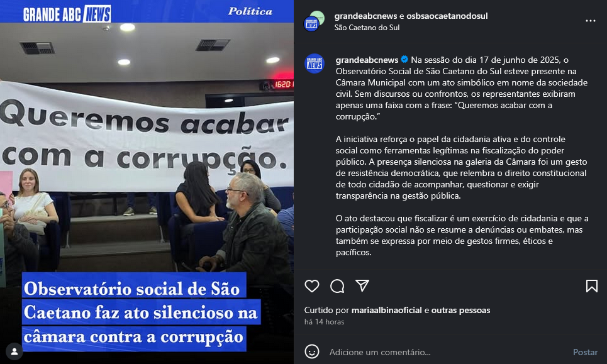Click the Postar button
The height and width of the screenshot is (364, 607).
pos(586,352)
